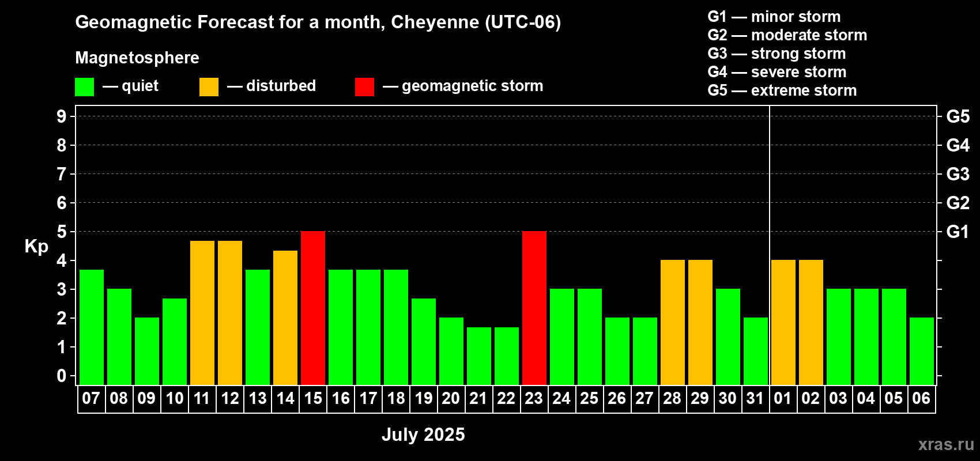Click date label 19 on the axis
This screenshot has width=980, height=461.
tap(423, 398)
